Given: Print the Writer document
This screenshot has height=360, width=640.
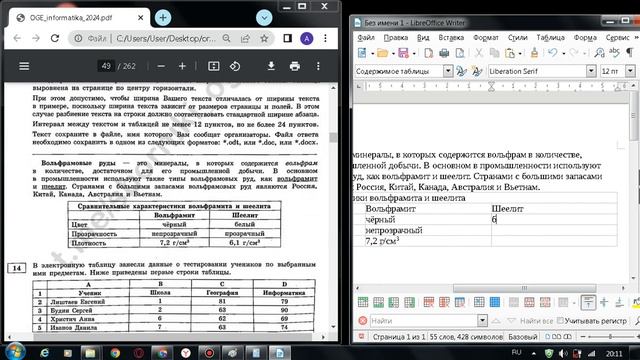Looking at the screenshot, I should pos(444,53).
